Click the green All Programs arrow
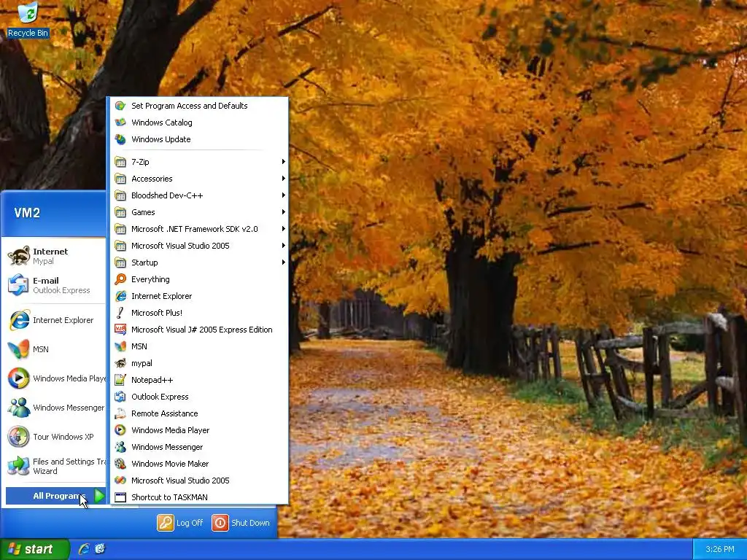Viewport: 747px width, 560px height. pyautogui.click(x=99, y=496)
